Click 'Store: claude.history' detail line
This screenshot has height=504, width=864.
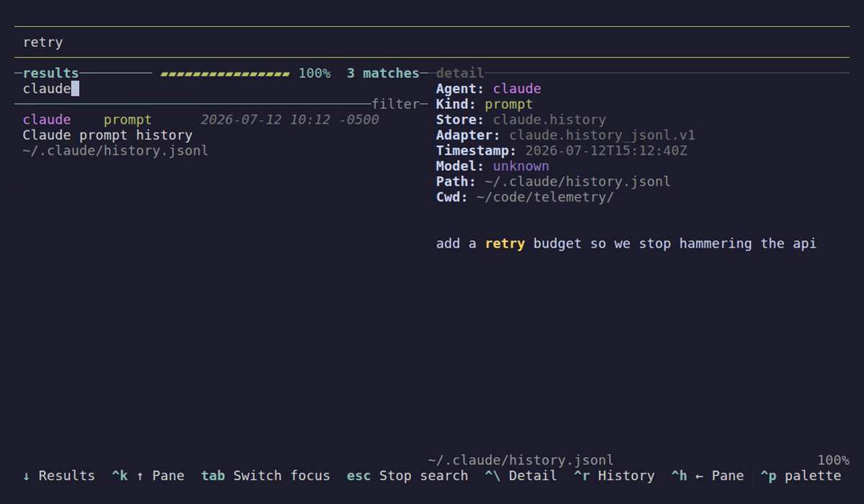tap(521, 120)
